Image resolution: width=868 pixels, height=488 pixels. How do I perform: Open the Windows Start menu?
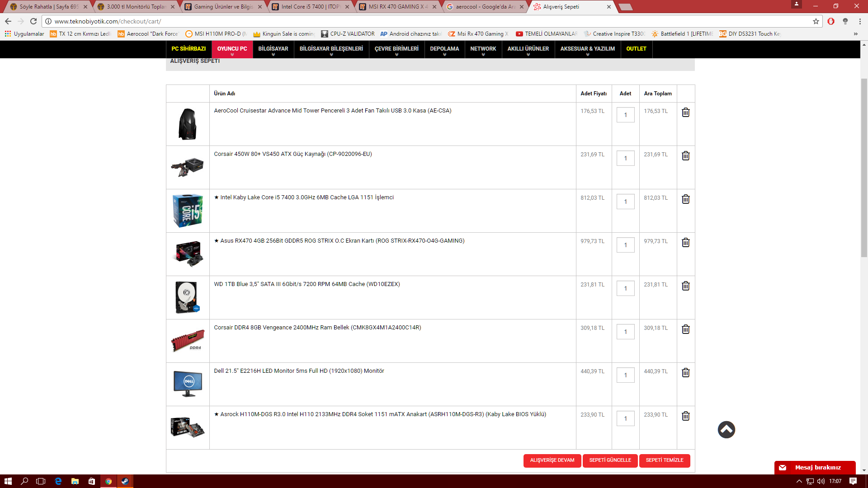(x=8, y=481)
